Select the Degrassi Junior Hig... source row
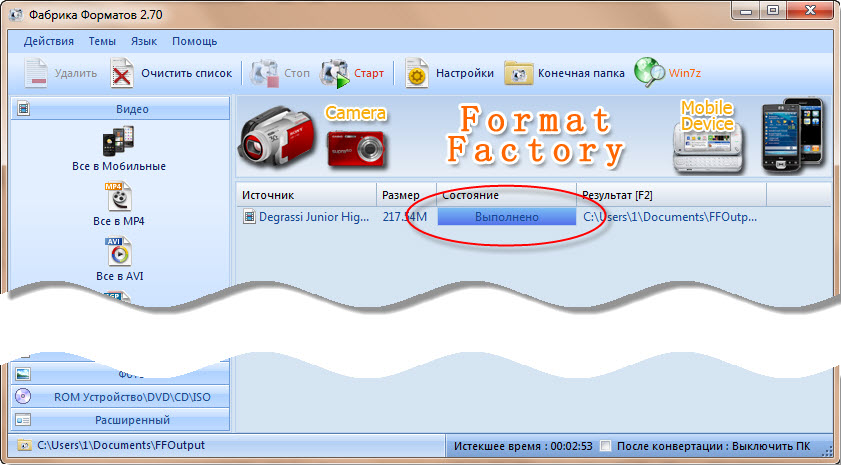Viewport: 841px width, 465px height. [x=314, y=217]
